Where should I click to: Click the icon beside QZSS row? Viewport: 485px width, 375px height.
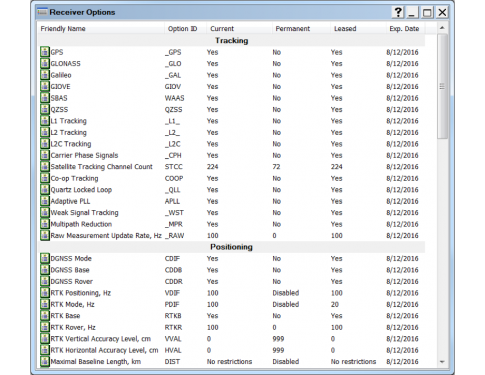[x=45, y=109]
